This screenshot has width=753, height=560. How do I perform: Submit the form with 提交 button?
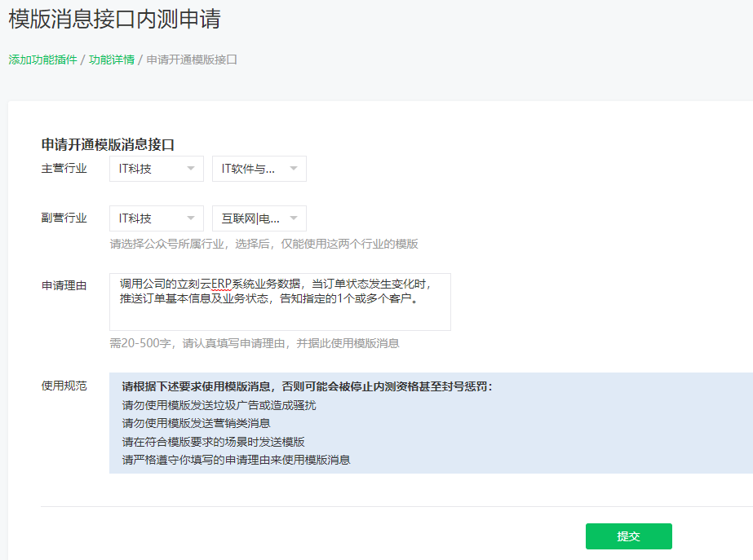[628, 536]
